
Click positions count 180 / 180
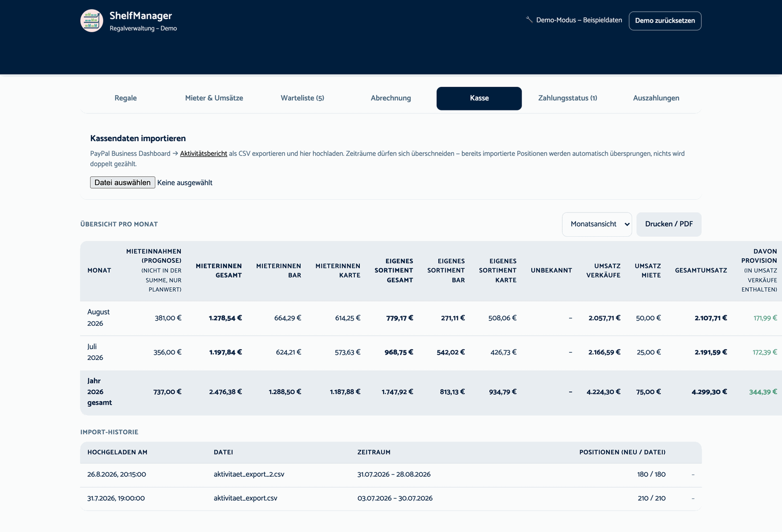point(652,474)
